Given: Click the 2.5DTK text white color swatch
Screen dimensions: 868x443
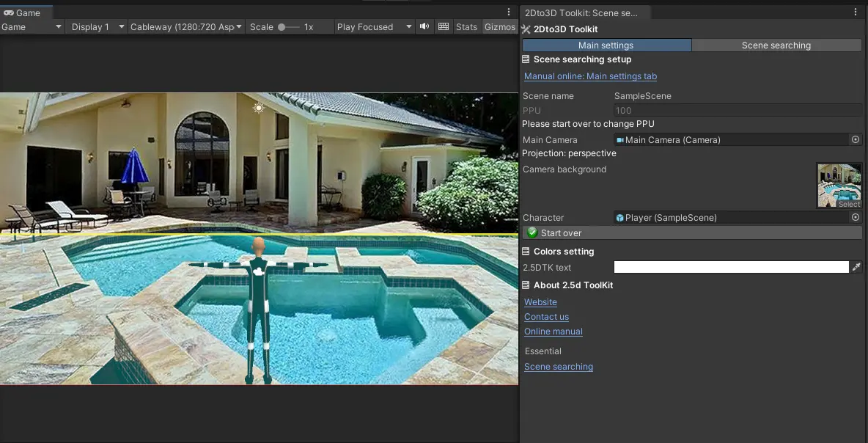Looking at the screenshot, I should tap(731, 268).
